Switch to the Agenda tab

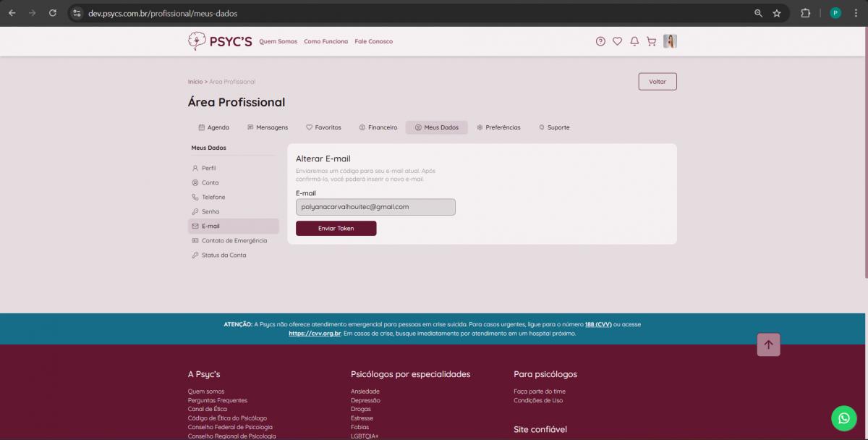213,127
